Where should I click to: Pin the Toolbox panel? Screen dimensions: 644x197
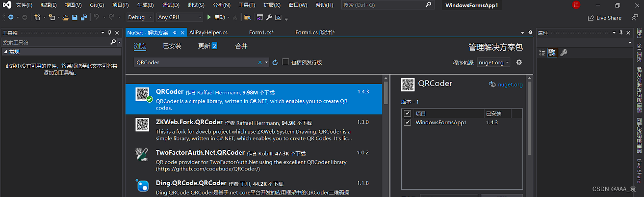[x=109, y=33]
